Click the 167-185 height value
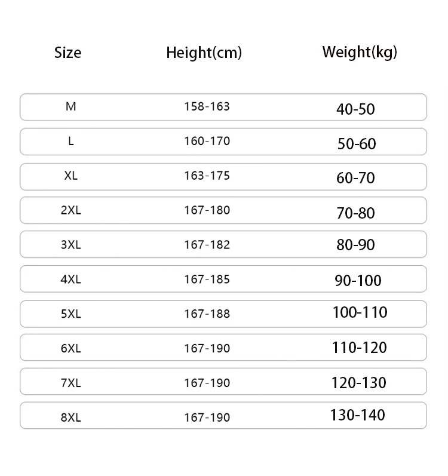The image size is (448, 476). [207, 280]
